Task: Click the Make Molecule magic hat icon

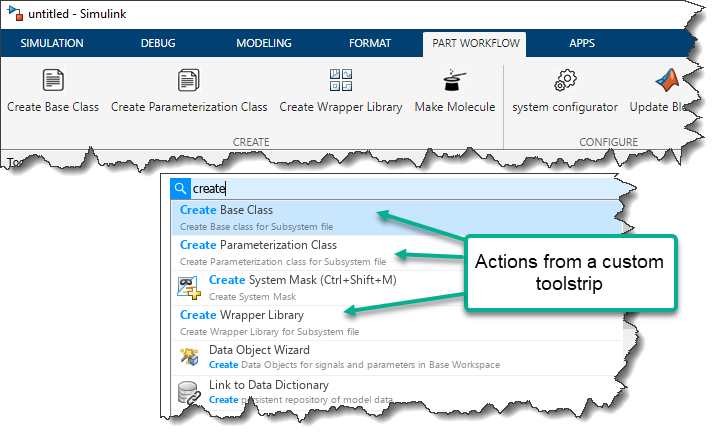Action: tap(455, 80)
